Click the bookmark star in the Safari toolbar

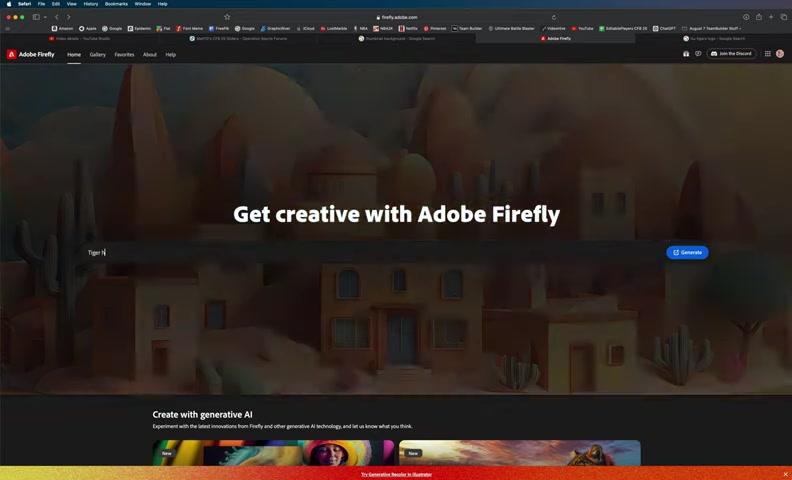tap(227, 17)
